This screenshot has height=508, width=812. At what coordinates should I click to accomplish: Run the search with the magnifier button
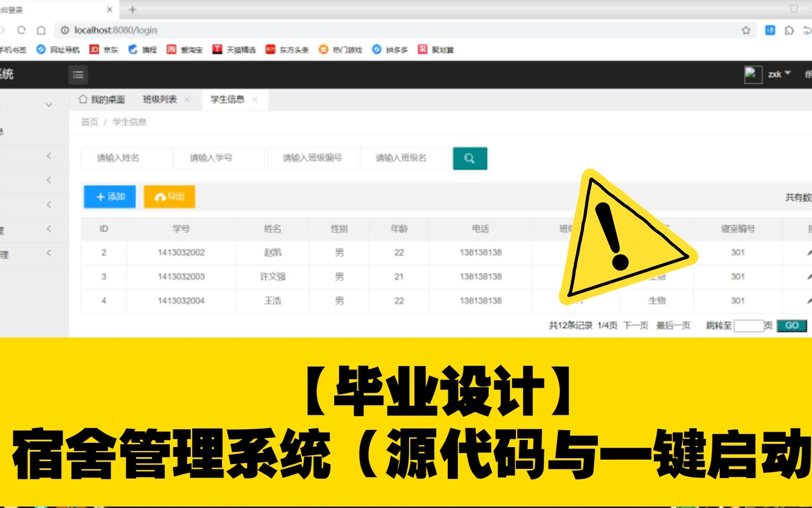click(x=470, y=158)
